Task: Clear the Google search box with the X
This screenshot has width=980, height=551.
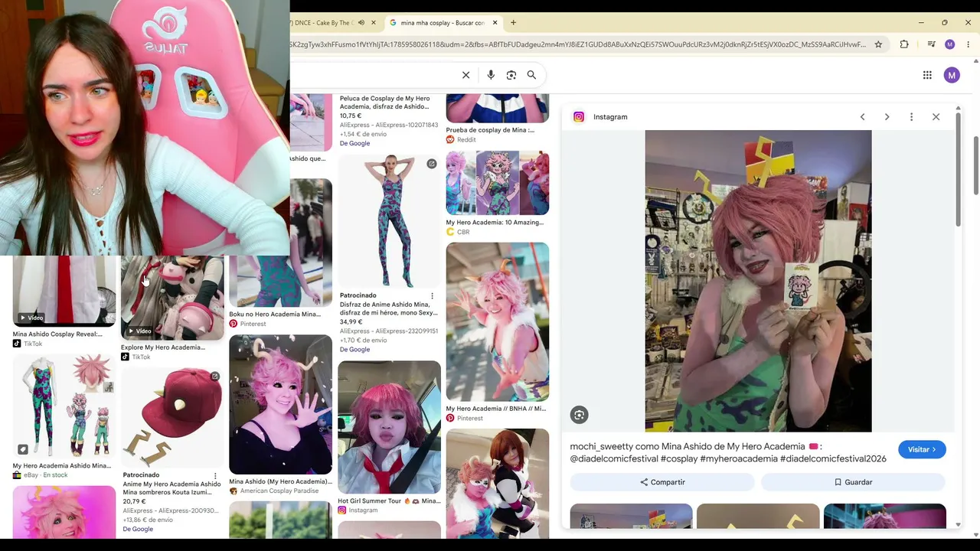Action: [465, 75]
